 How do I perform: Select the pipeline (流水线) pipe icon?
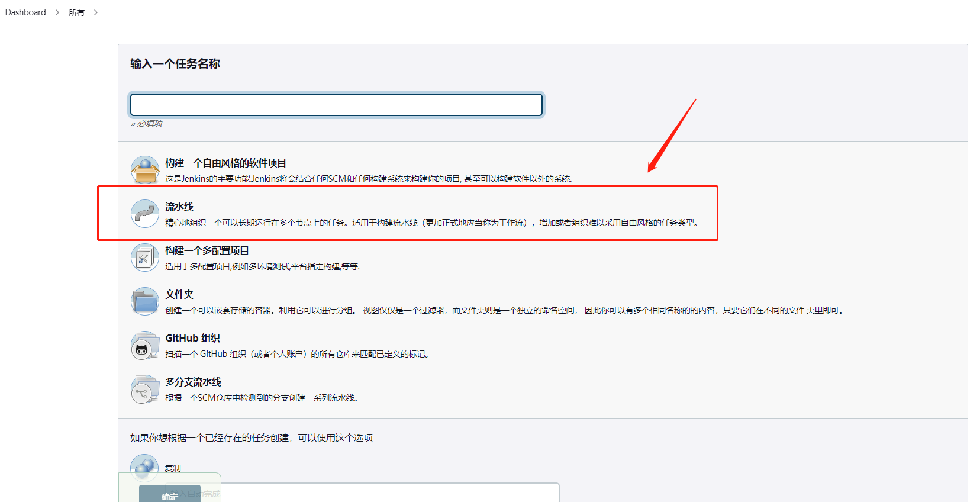pyautogui.click(x=145, y=214)
